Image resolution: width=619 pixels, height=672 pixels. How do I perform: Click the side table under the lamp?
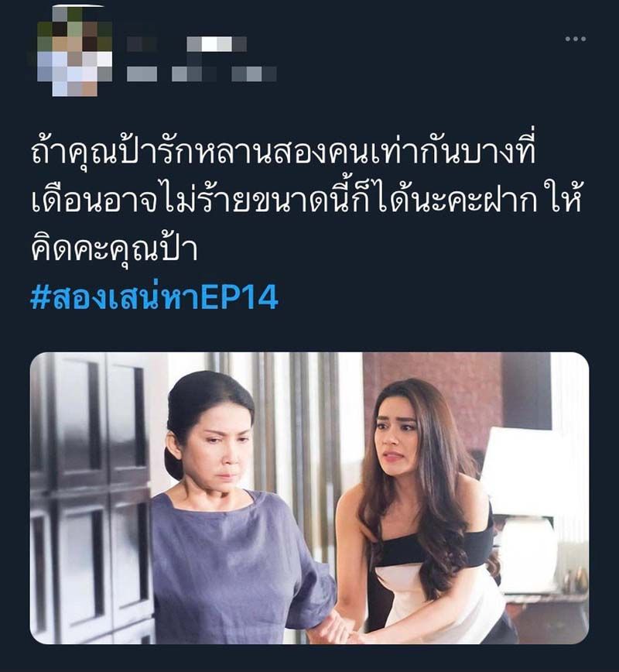coord(549,617)
